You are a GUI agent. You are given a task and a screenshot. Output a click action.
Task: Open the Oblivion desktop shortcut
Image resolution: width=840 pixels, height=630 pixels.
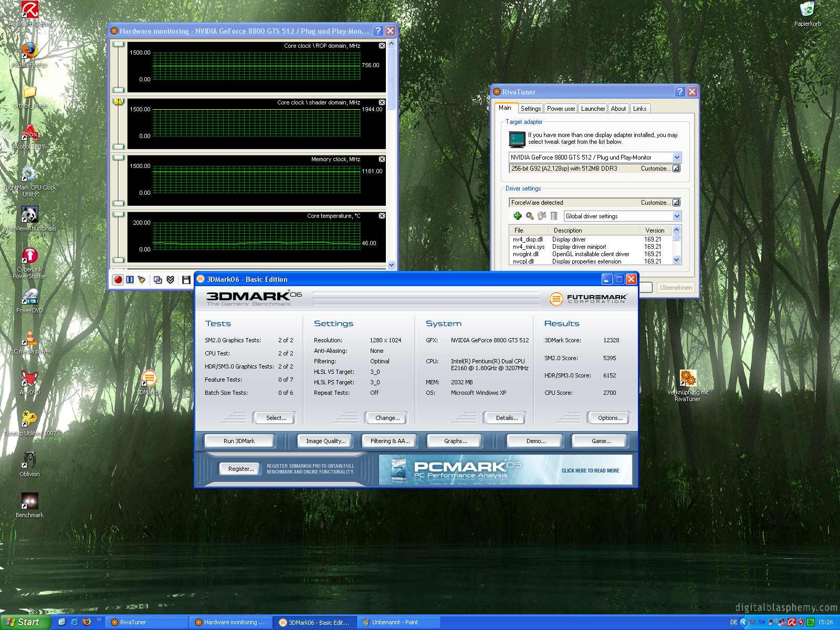(29, 464)
